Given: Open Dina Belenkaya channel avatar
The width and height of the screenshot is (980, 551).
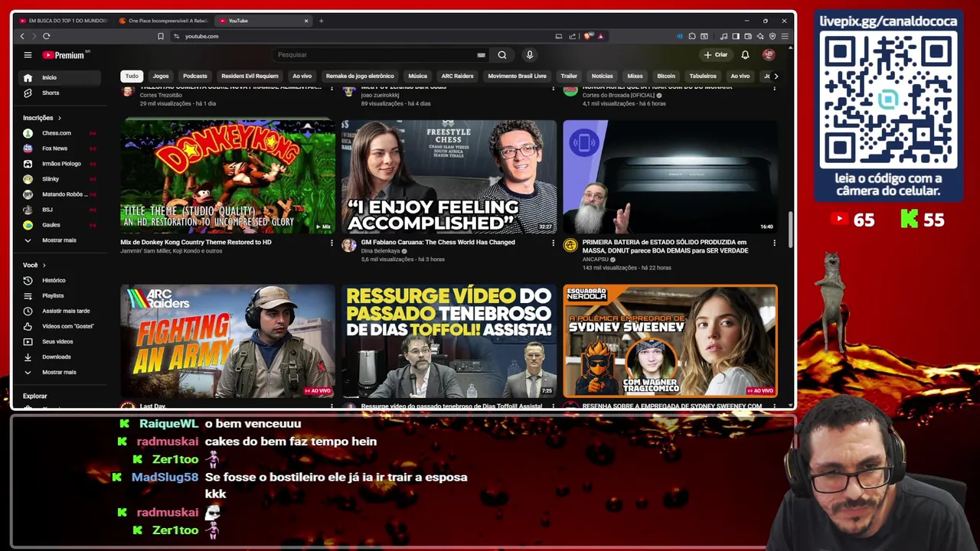Looking at the screenshot, I should click(x=348, y=245).
